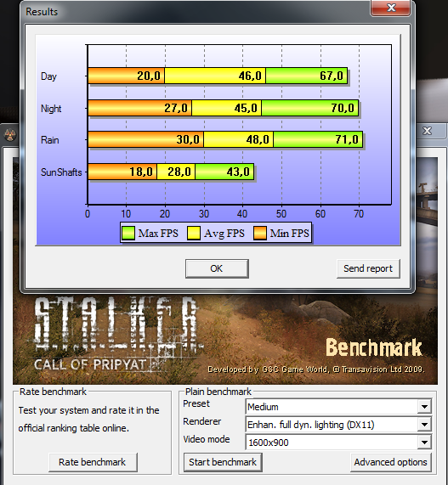
Task: Click the Benchmark logo text on banner
Action: coord(374,347)
